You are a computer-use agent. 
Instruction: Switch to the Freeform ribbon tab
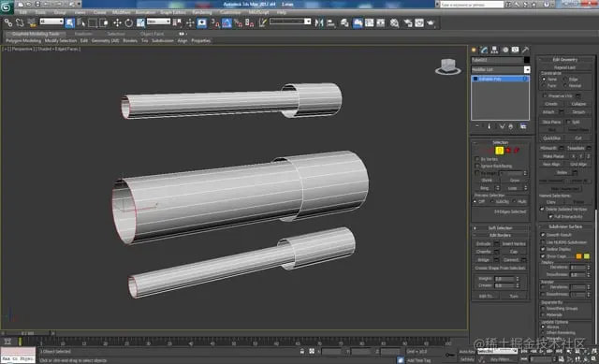coord(83,34)
